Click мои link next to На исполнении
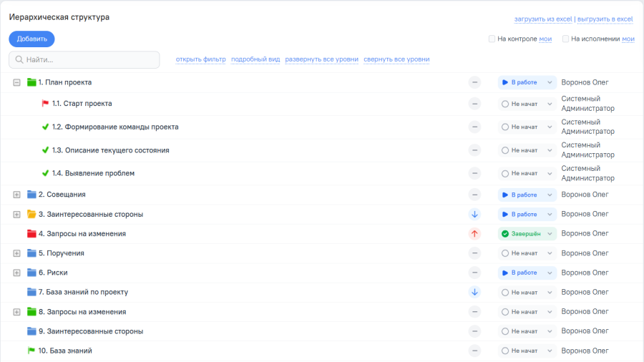This screenshot has width=644, height=362. pos(628,39)
